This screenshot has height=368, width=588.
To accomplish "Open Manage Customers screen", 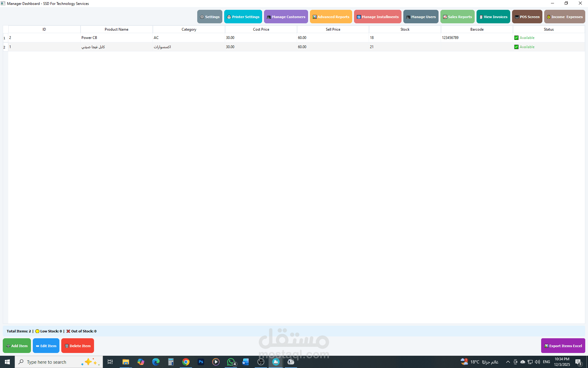I will point(286,17).
